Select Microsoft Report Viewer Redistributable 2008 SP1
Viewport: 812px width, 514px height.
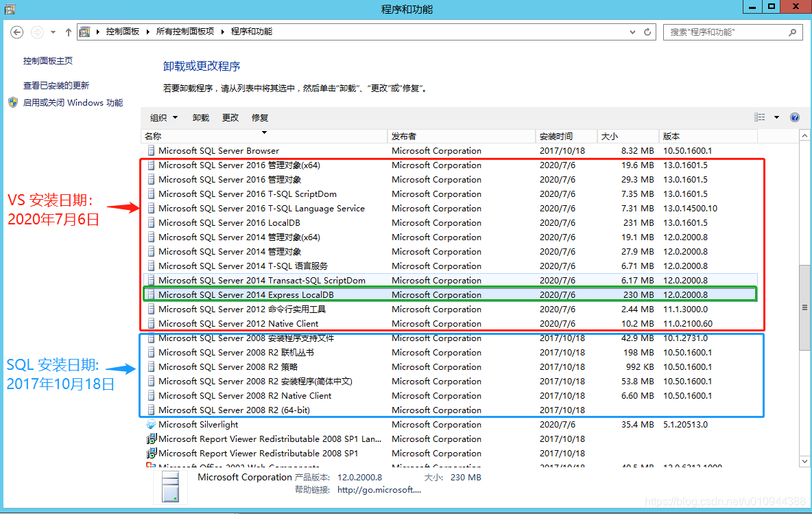tap(449, 454)
